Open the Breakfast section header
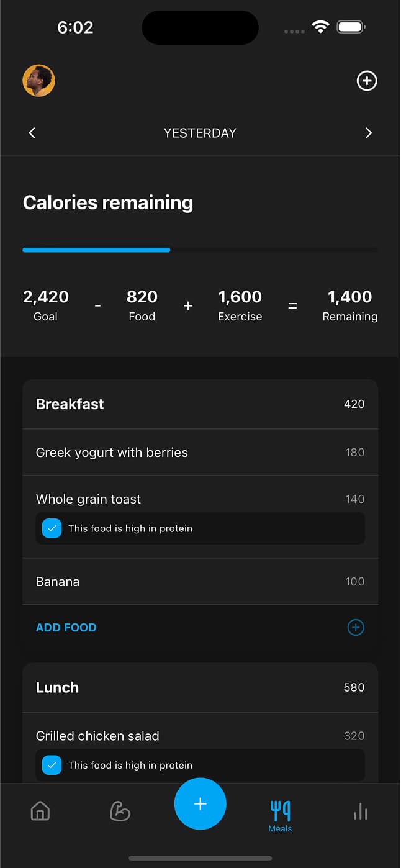Screen dimensions: 401x868 pyautogui.click(x=200, y=404)
